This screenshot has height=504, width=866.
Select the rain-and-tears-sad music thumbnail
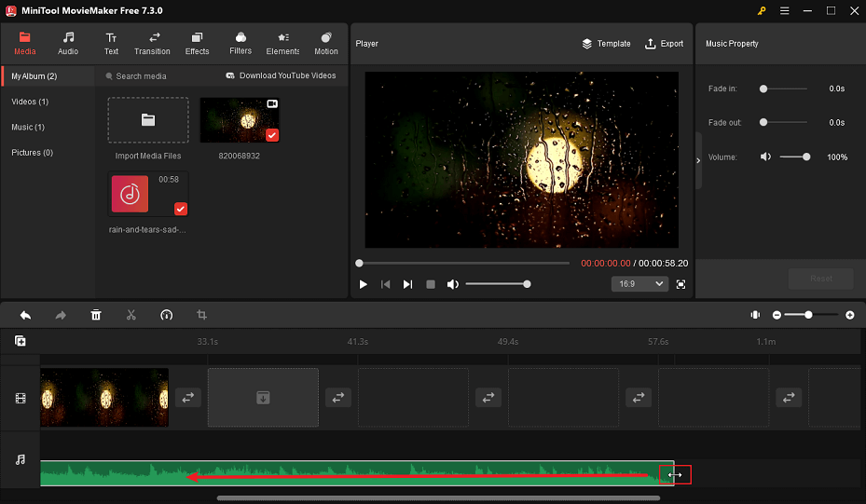pyautogui.click(x=148, y=194)
